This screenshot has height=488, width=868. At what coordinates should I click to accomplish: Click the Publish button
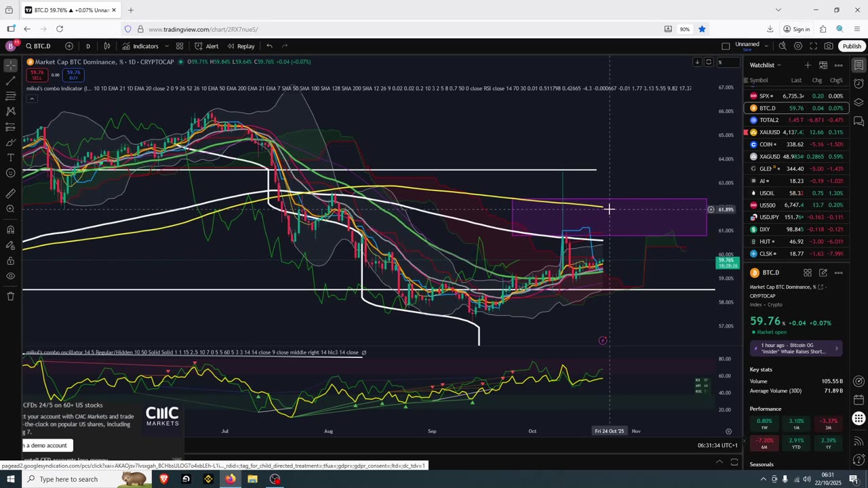point(852,46)
